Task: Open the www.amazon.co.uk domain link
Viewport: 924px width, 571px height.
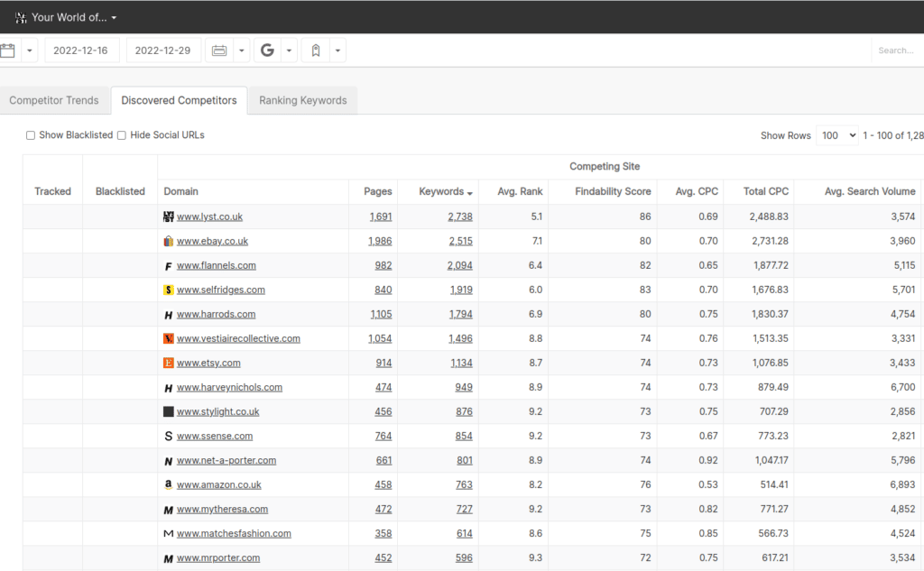Action: tap(219, 485)
